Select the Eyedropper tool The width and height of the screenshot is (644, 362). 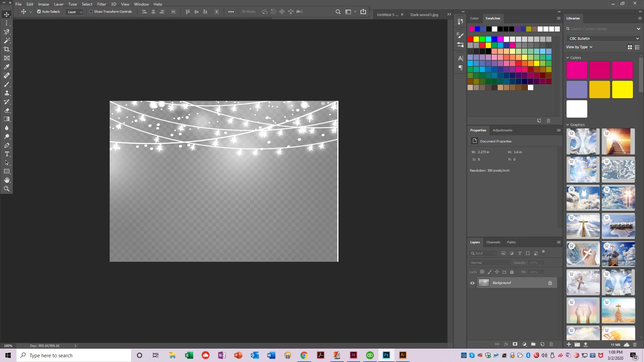tap(7, 67)
